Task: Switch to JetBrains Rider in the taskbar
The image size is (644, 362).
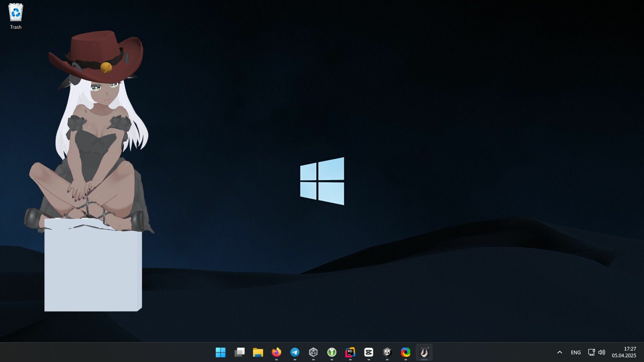Action: 350,352
